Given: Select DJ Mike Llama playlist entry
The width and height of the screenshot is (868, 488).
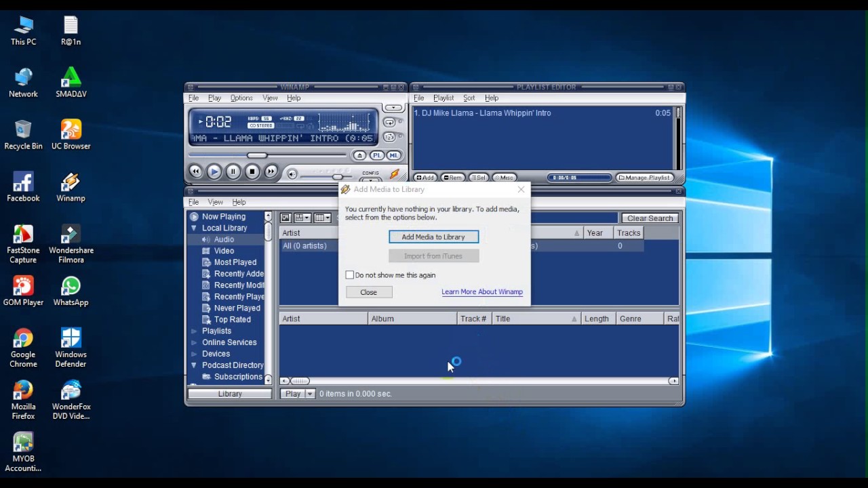Looking at the screenshot, I should click(542, 113).
